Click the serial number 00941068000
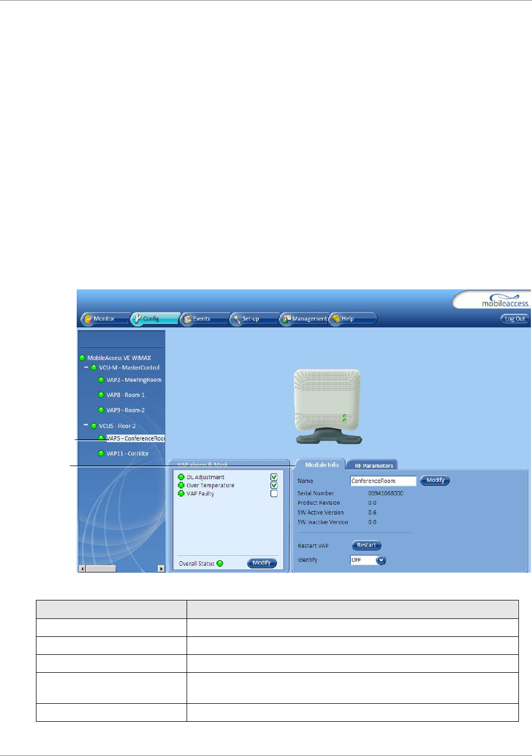Viewport: 532px width, 756px height. (x=386, y=493)
